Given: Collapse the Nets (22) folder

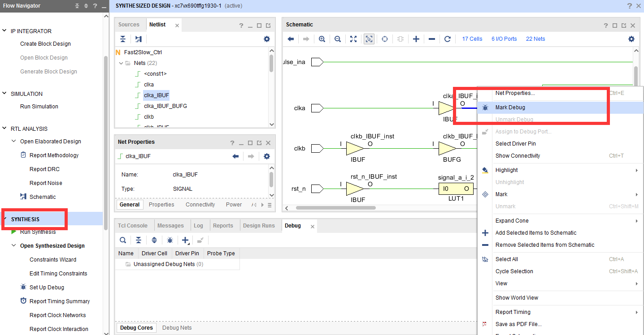Looking at the screenshot, I should (x=121, y=63).
